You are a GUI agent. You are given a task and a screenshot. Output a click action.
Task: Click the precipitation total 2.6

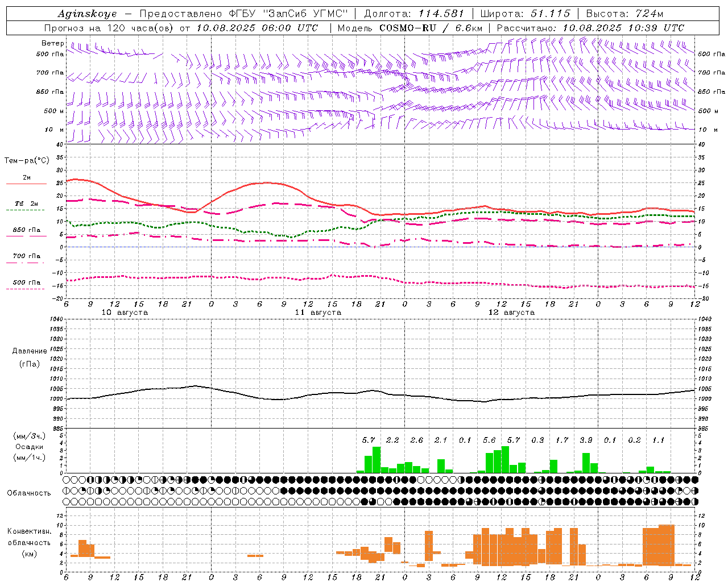point(417,440)
